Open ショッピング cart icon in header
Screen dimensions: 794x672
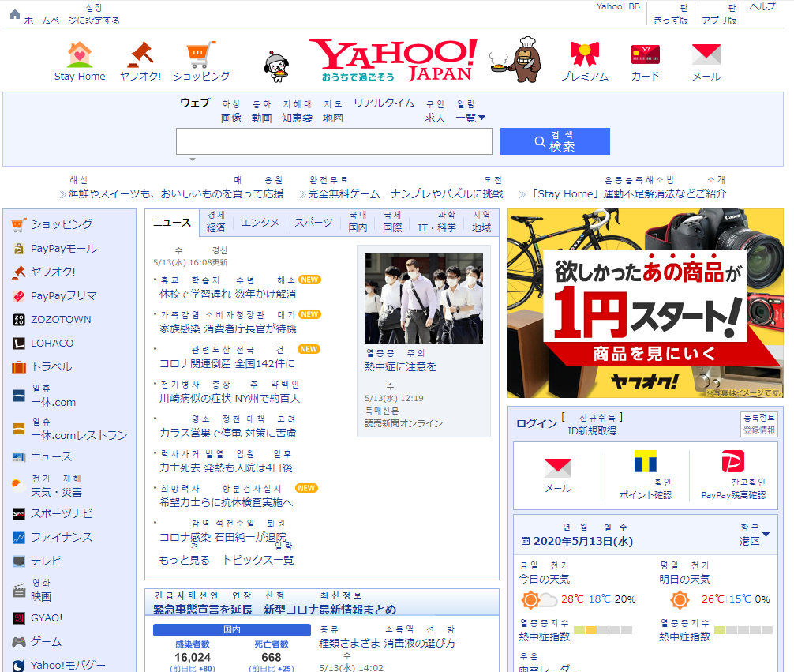point(201,54)
